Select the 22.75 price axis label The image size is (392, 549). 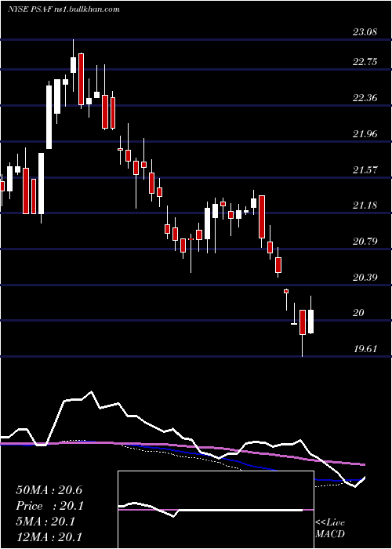(x=365, y=62)
